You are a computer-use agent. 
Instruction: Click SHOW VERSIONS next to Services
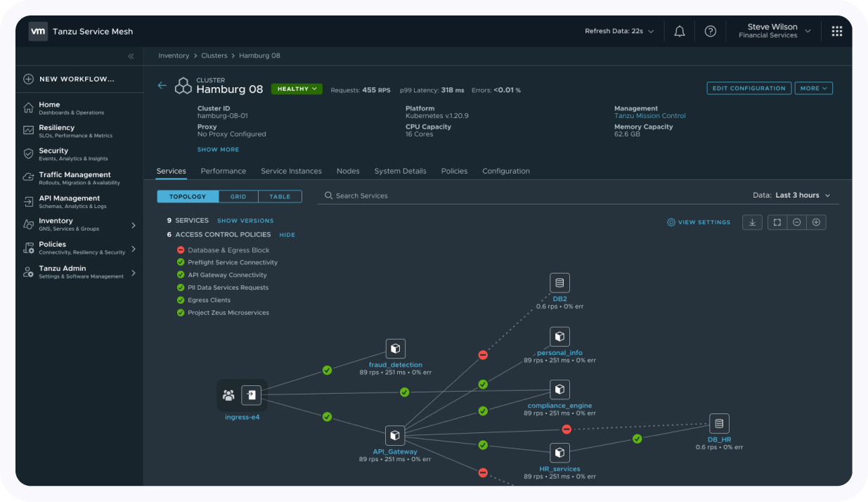click(245, 221)
